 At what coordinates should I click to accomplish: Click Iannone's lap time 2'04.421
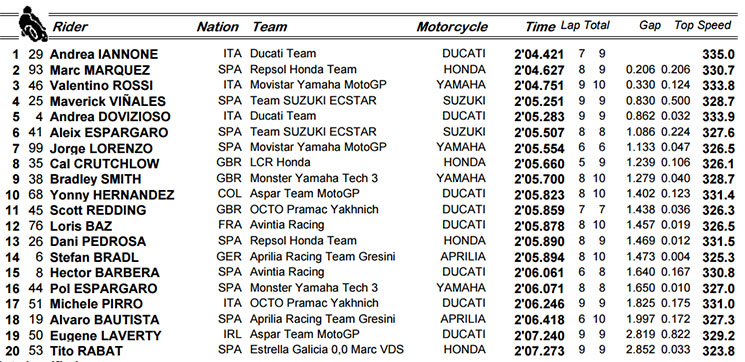click(x=539, y=55)
